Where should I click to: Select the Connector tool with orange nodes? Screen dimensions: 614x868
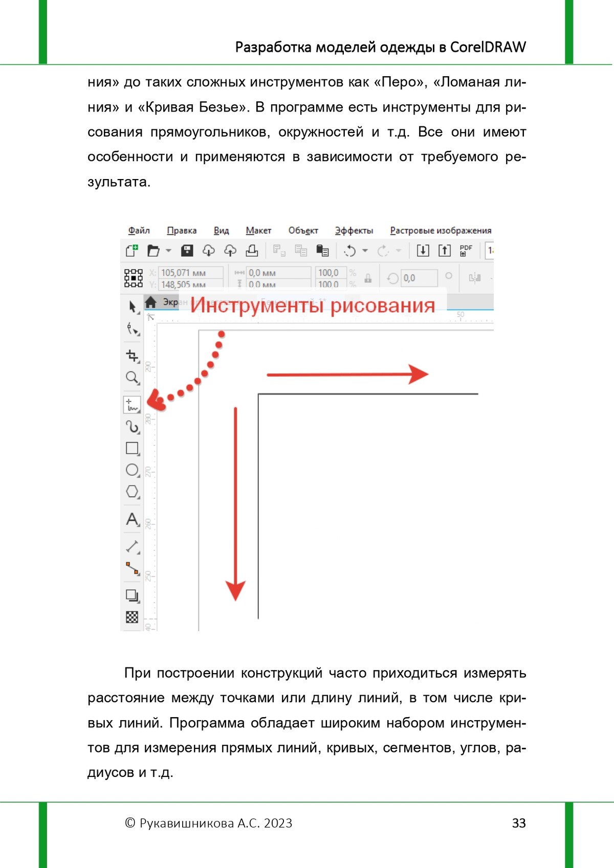[133, 568]
